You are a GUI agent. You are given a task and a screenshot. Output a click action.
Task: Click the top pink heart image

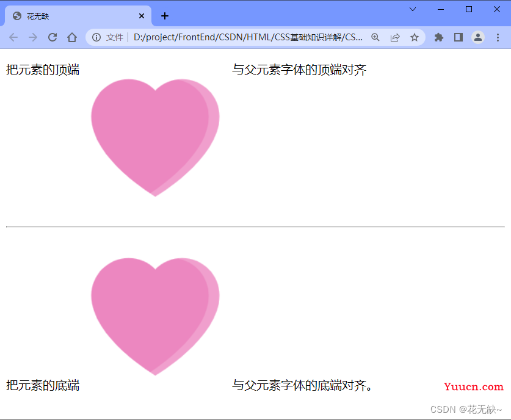click(x=155, y=137)
